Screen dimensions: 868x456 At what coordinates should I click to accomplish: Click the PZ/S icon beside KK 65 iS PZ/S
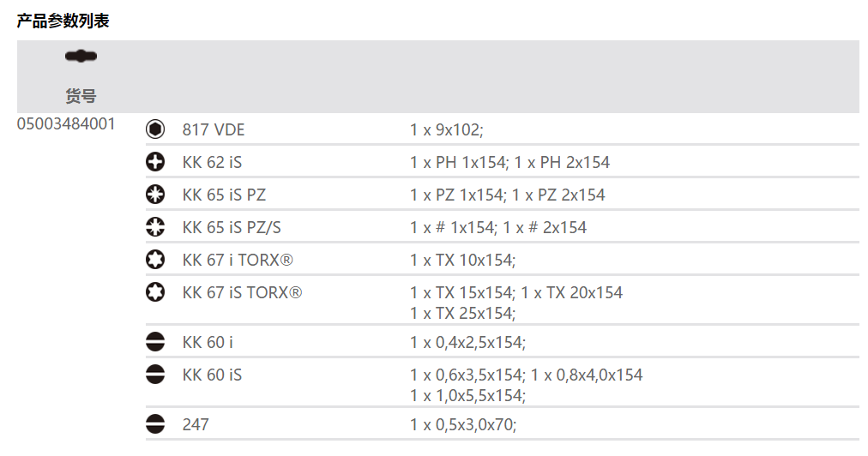(x=155, y=227)
